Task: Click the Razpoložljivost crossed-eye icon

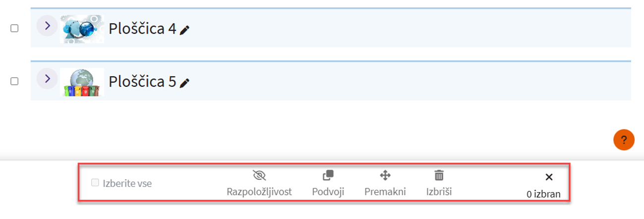Action: point(259,175)
